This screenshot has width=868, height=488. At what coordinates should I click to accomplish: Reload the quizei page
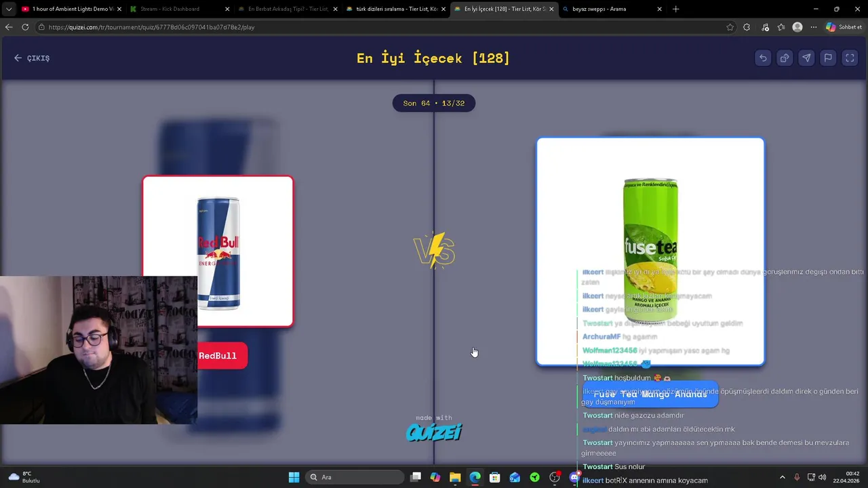(x=25, y=27)
